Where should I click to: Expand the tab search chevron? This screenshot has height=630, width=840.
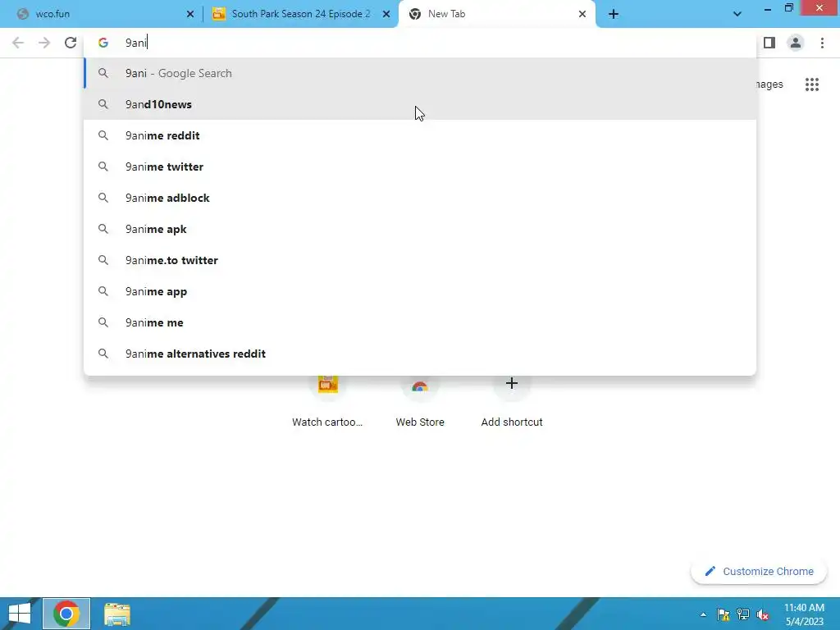pos(737,15)
